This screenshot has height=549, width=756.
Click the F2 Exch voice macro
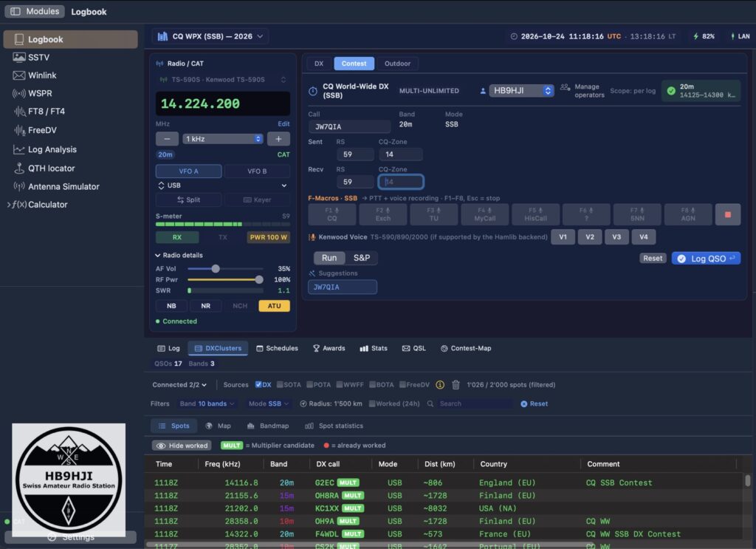click(383, 214)
